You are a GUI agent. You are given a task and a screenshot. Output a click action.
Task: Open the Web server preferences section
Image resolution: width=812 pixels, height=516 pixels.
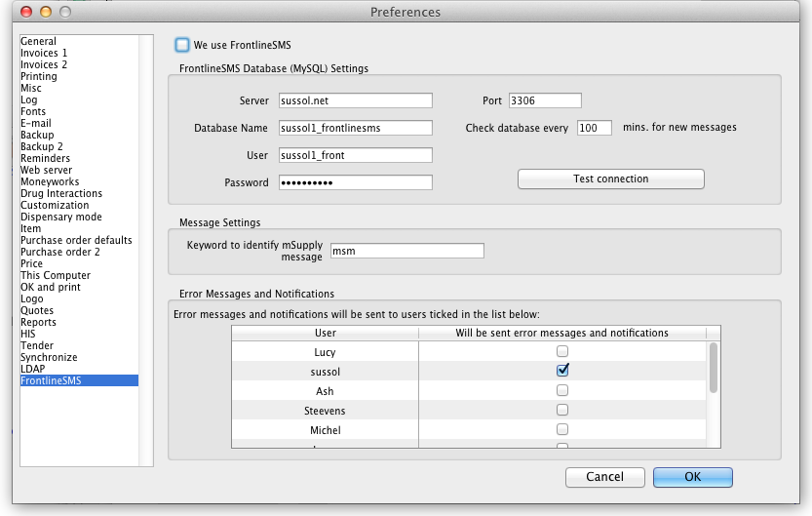pos(46,170)
